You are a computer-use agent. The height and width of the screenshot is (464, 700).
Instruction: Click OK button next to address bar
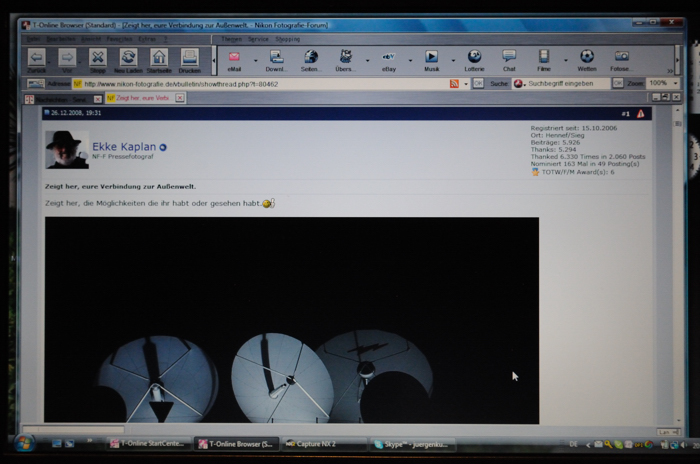point(478,84)
